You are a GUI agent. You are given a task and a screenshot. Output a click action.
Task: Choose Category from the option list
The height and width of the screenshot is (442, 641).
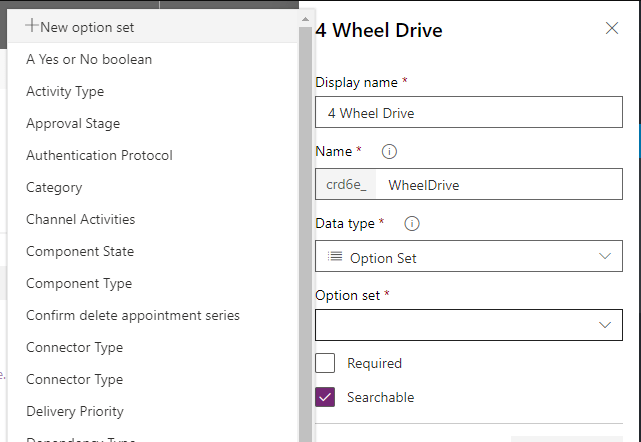[54, 187]
